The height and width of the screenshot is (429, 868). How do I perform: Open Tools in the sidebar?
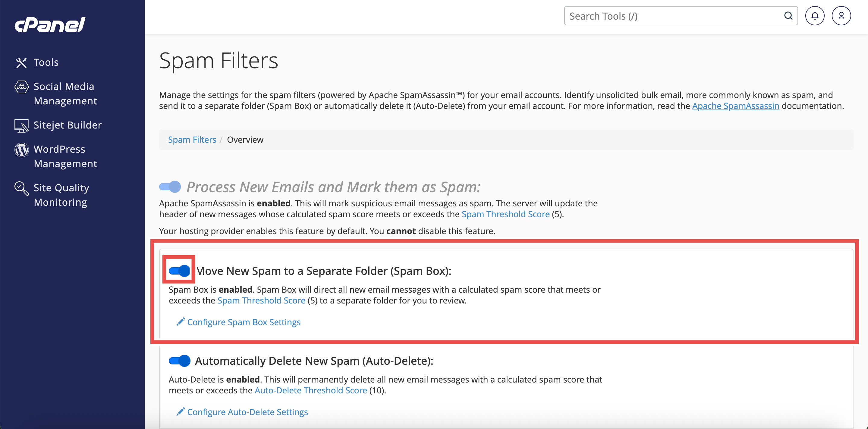click(46, 62)
